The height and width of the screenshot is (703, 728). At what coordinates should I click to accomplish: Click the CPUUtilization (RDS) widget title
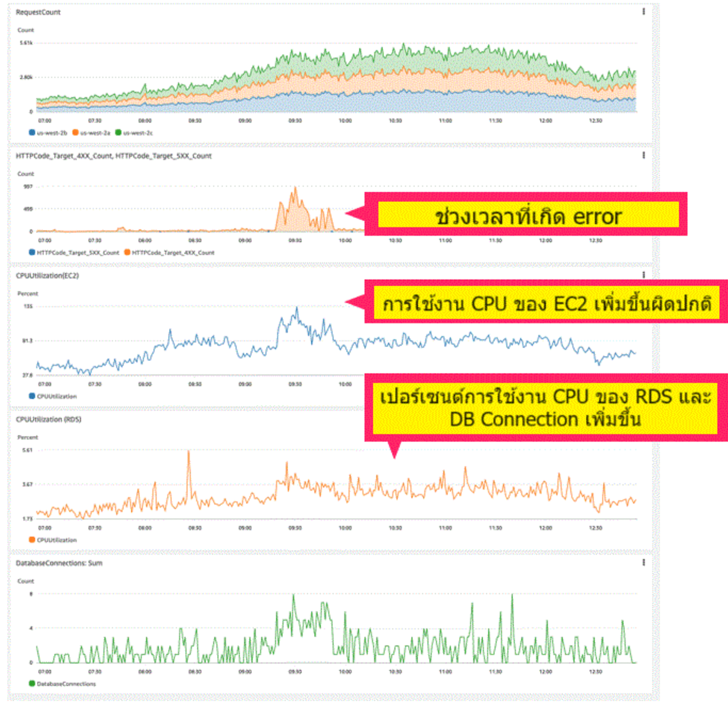tap(48, 419)
